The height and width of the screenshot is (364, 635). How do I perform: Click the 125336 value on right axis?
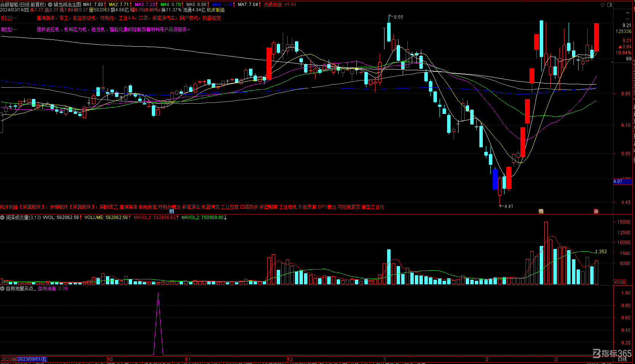[624, 32]
